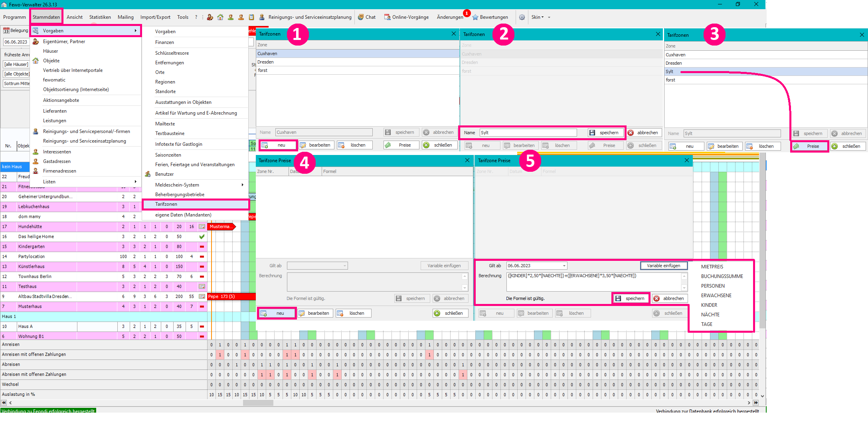
Task: Open the Sottrum Mitte filter dropdown
Action: click(x=16, y=83)
